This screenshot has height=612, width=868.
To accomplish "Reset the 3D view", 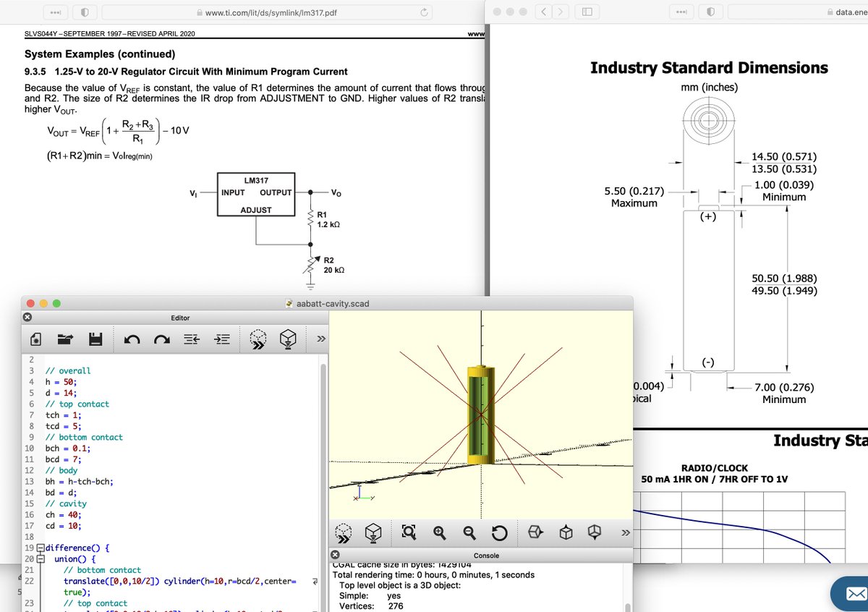I will [499, 533].
